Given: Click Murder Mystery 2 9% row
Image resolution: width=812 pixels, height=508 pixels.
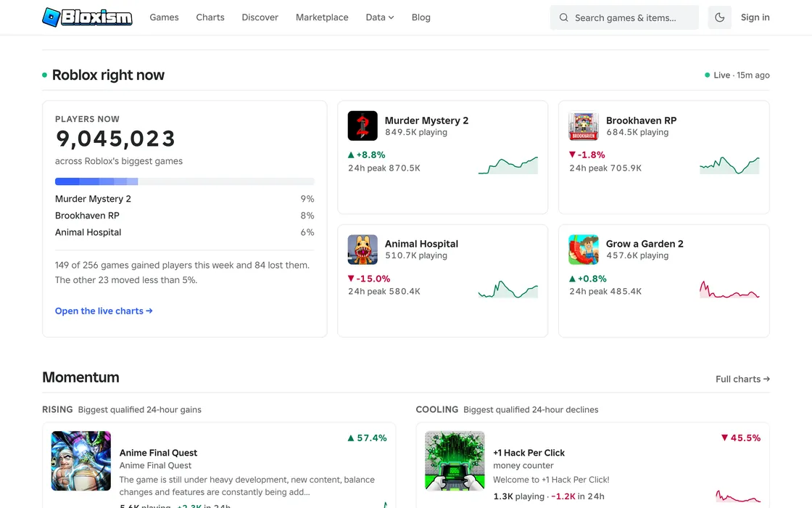Looking at the screenshot, I should click(184, 199).
